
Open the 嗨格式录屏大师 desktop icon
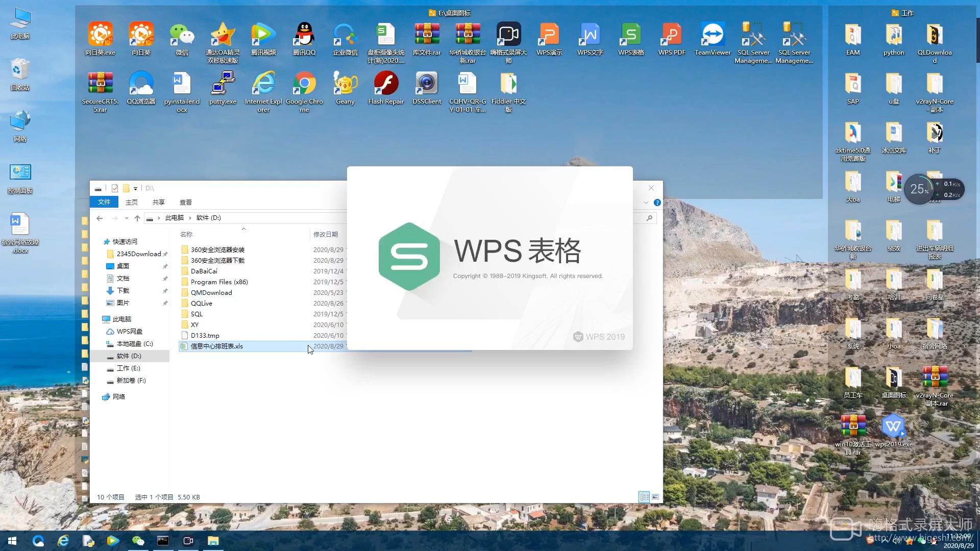click(x=508, y=43)
